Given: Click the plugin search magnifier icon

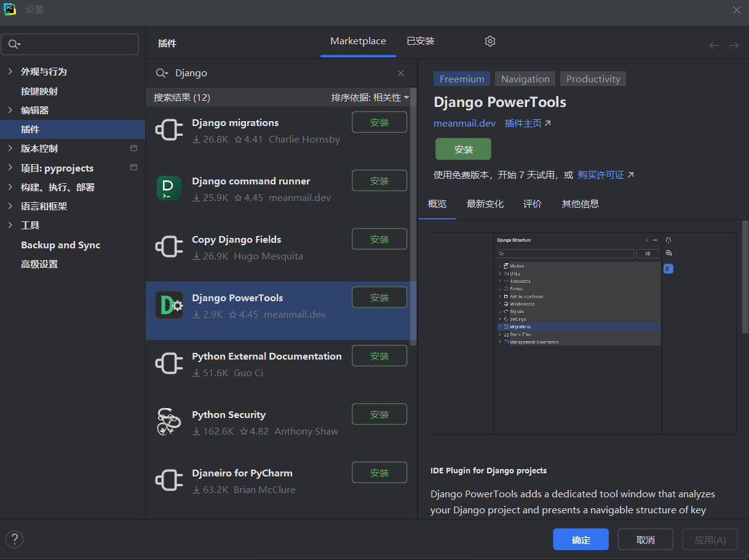Looking at the screenshot, I should tap(162, 73).
